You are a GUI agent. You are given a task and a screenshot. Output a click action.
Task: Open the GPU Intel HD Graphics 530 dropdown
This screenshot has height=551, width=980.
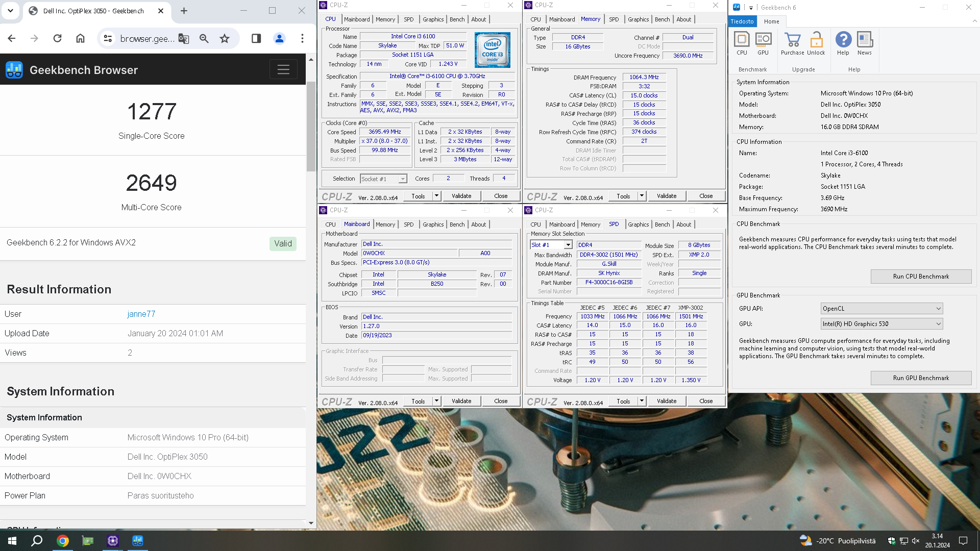tap(881, 324)
